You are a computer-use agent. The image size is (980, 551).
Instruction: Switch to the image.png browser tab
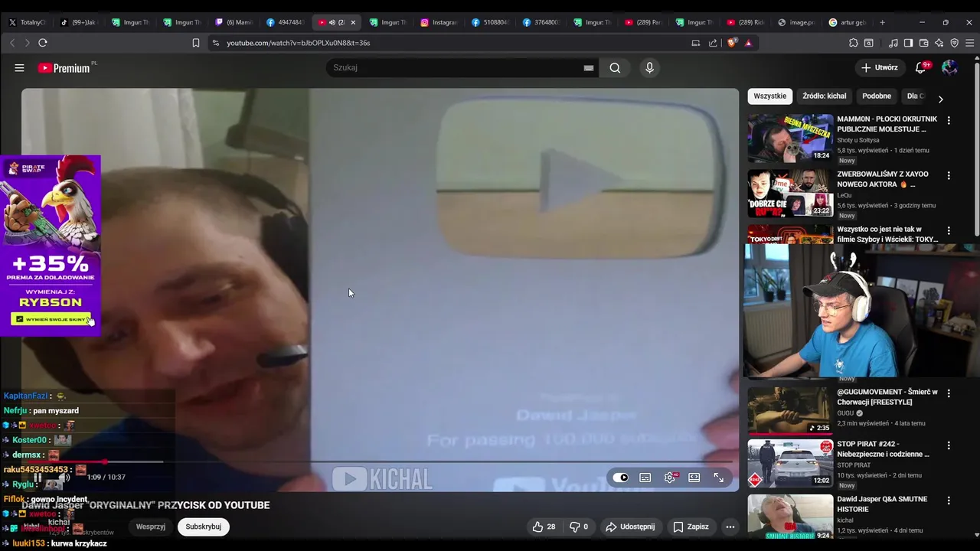797,22
